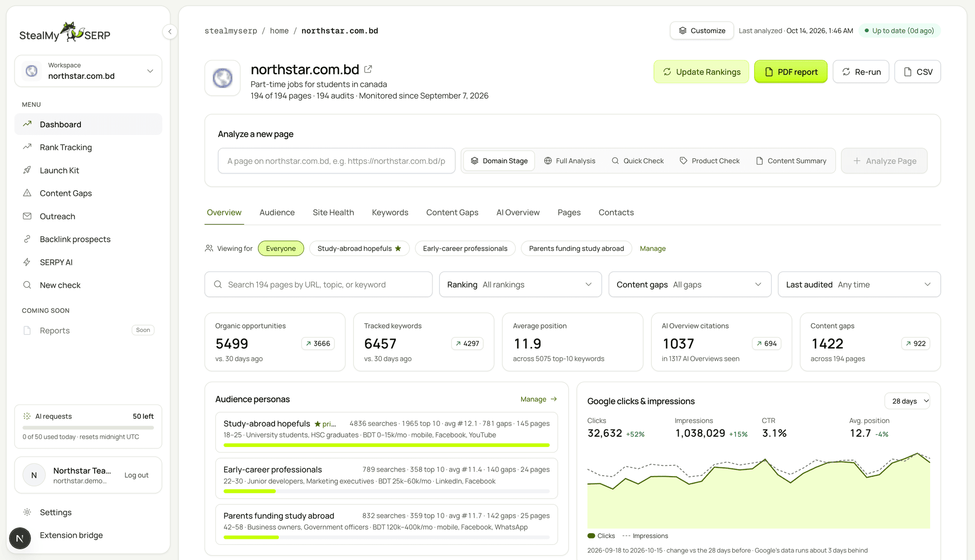This screenshot has width=975, height=560.
Task: Open the Pages tab
Action: click(569, 212)
